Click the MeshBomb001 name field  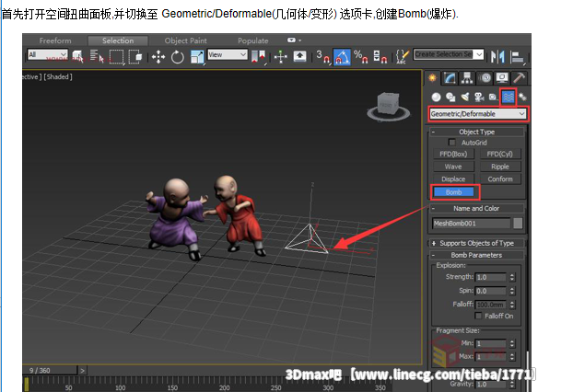(x=472, y=223)
